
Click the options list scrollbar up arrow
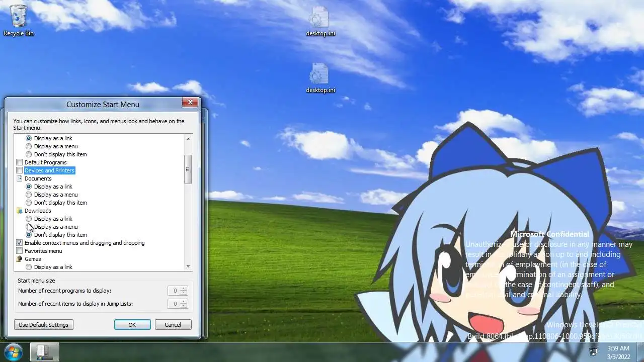coord(188,138)
